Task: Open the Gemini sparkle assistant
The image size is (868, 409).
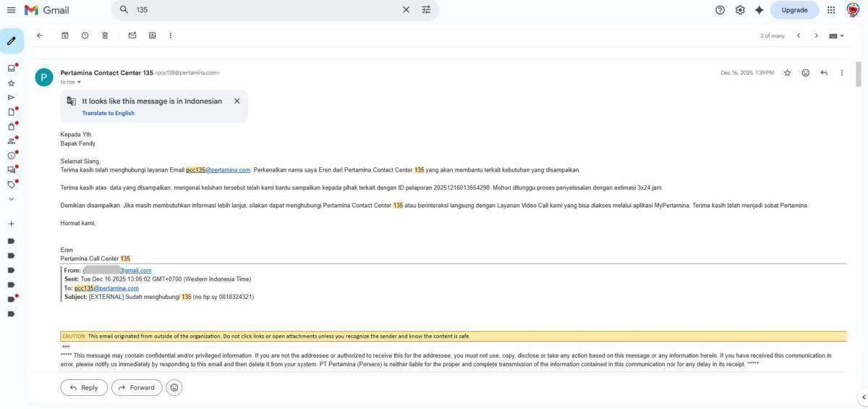Action: (x=759, y=10)
